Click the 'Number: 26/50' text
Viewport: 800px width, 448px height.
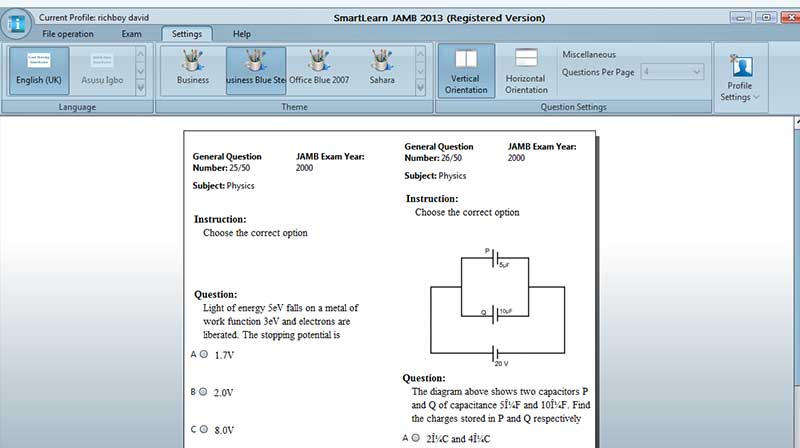(x=433, y=158)
